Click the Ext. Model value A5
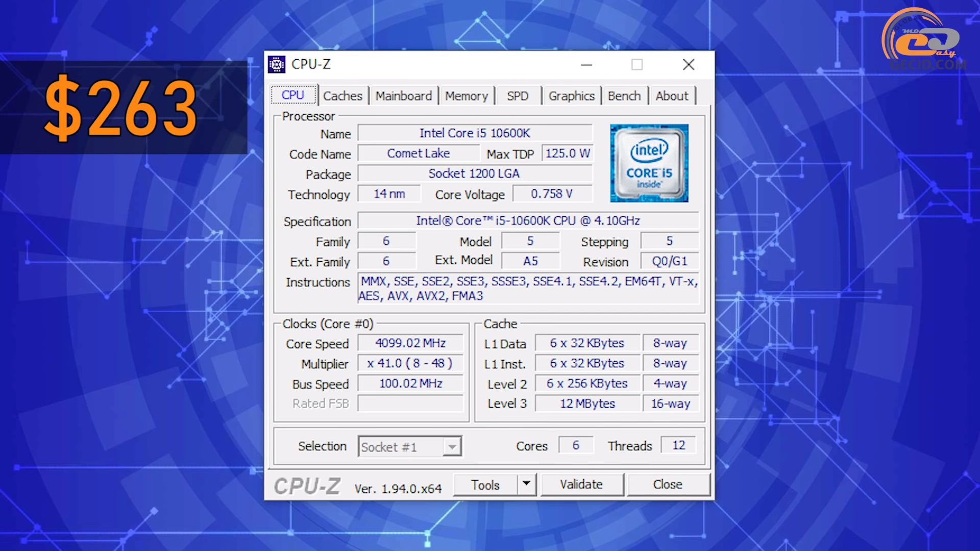980x551 pixels. point(530,261)
